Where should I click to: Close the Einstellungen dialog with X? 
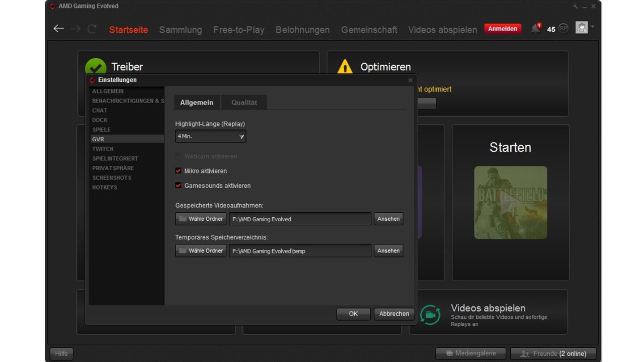pyautogui.click(x=410, y=80)
